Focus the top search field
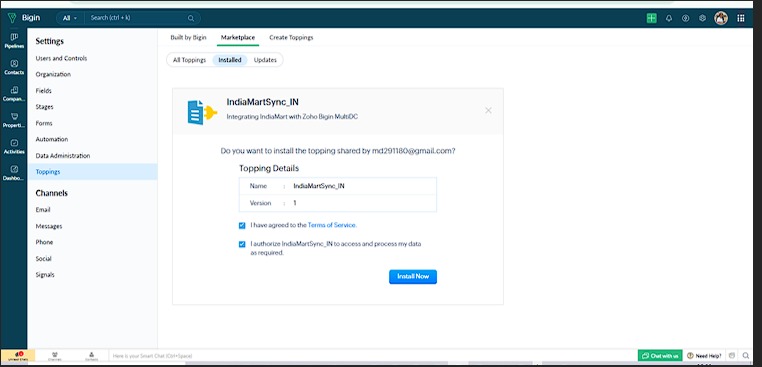This screenshot has height=367, width=762. [x=136, y=18]
